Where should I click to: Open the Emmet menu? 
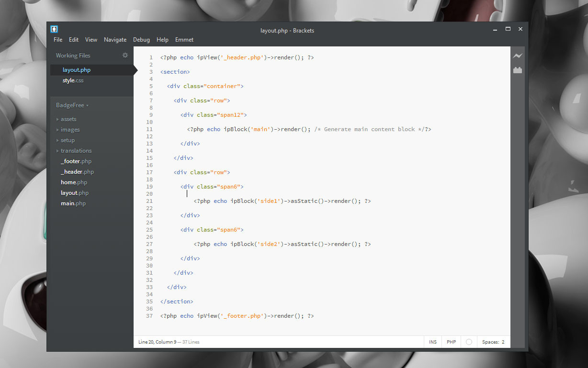(184, 40)
